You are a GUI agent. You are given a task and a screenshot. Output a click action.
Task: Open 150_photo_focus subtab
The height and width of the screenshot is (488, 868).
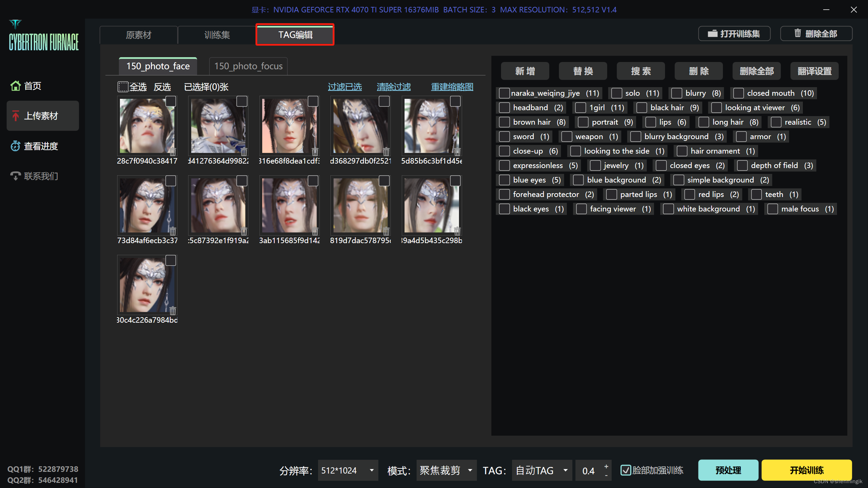point(248,66)
